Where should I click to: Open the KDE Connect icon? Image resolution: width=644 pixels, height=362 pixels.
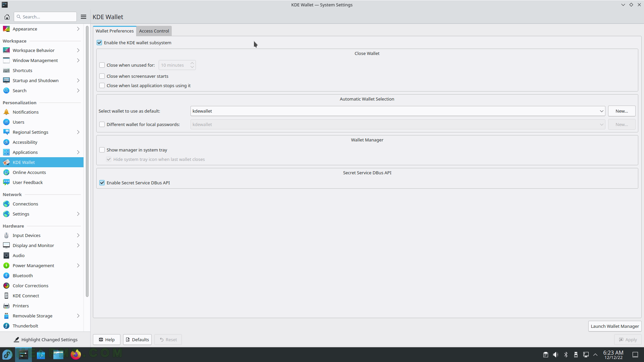[x=6, y=296]
